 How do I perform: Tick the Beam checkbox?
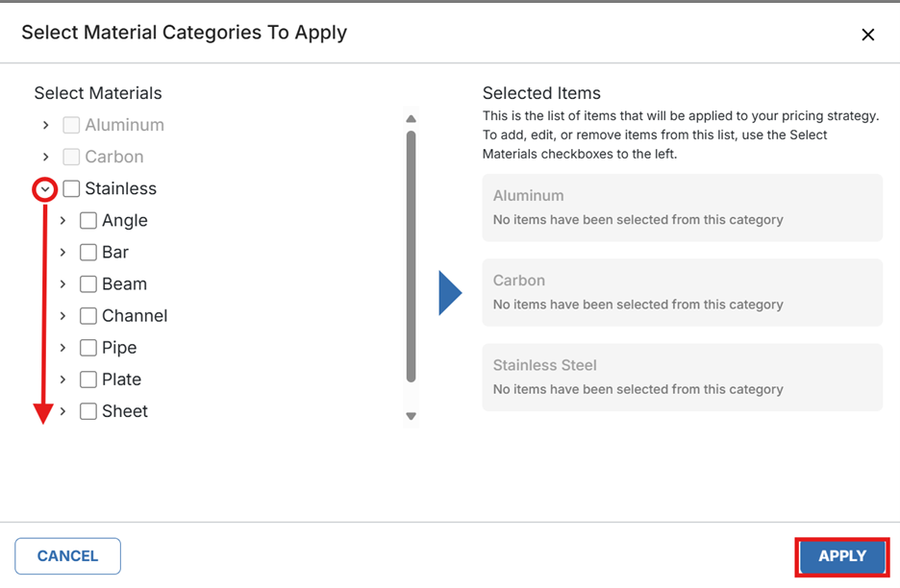(x=88, y=284)
